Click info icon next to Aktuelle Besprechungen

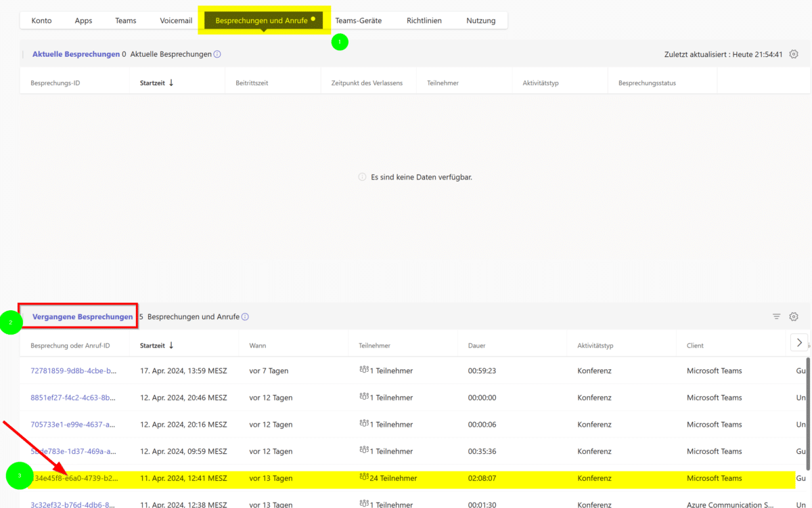tap(217, 54)
